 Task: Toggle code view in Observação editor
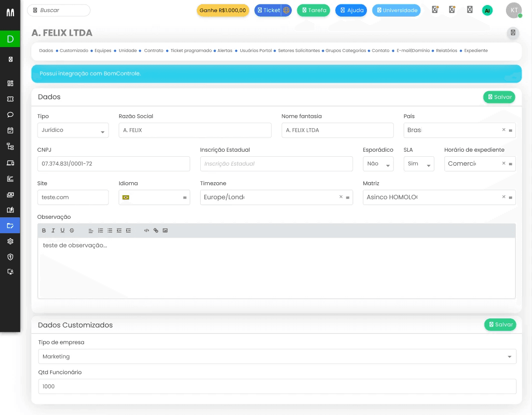coord(147,230)
